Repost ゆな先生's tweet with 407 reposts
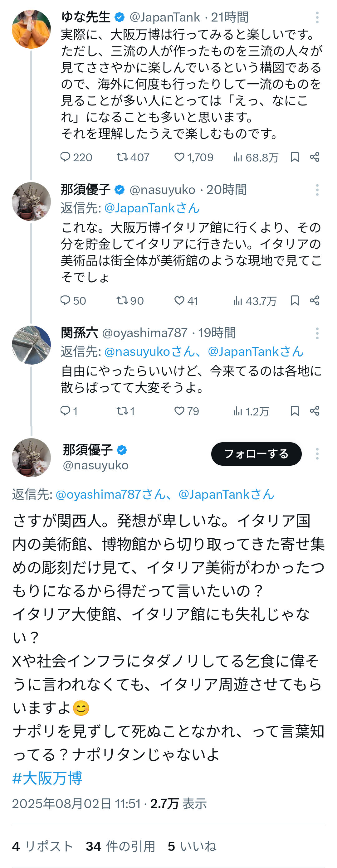Screen dimensions: 337x868 [x=122, y=157]
